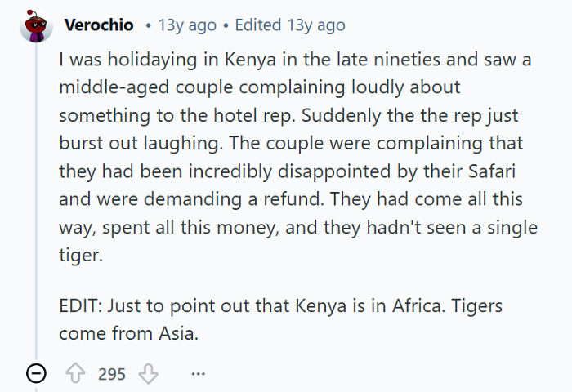Open the Verochio user profile link
Screen dimensions: 572x392
99,25
